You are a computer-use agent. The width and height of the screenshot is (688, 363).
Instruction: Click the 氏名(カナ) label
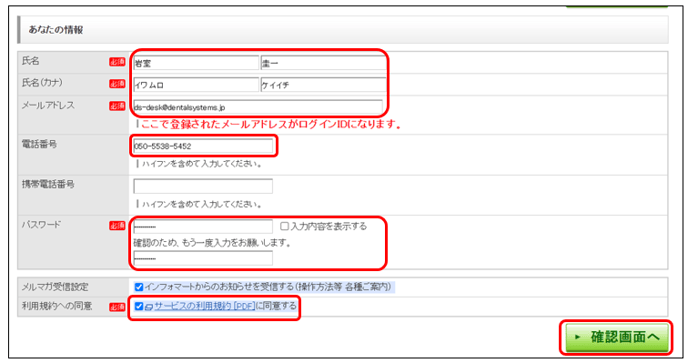tap(42, 83)
